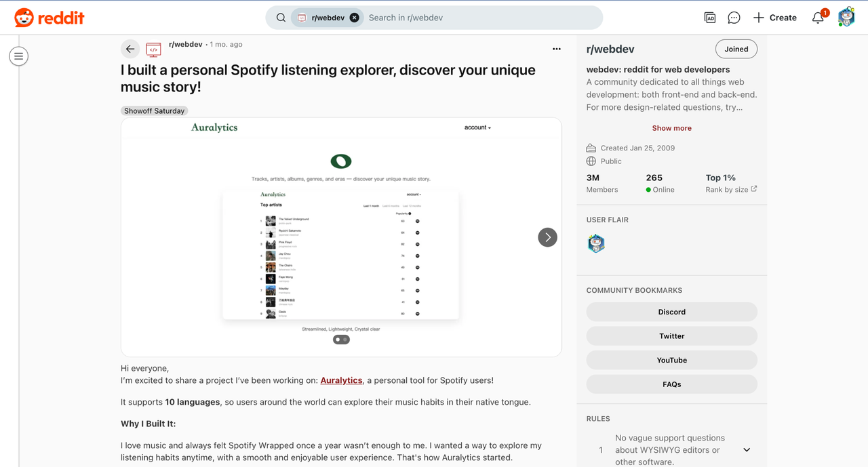
Task: Click the Showoff Saturday flair
Action: click(x=155, y=110)
